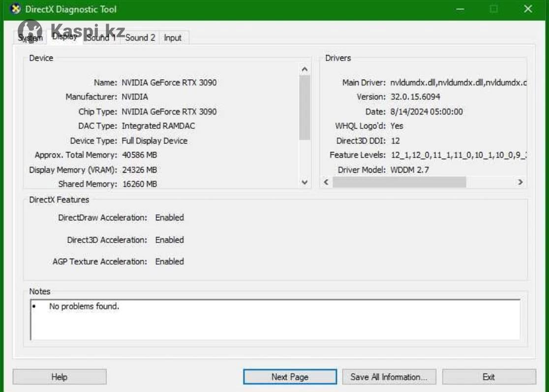Click Drivers panel scroll left arrow
The image size is (549, 392).
(x=326, y=182)
